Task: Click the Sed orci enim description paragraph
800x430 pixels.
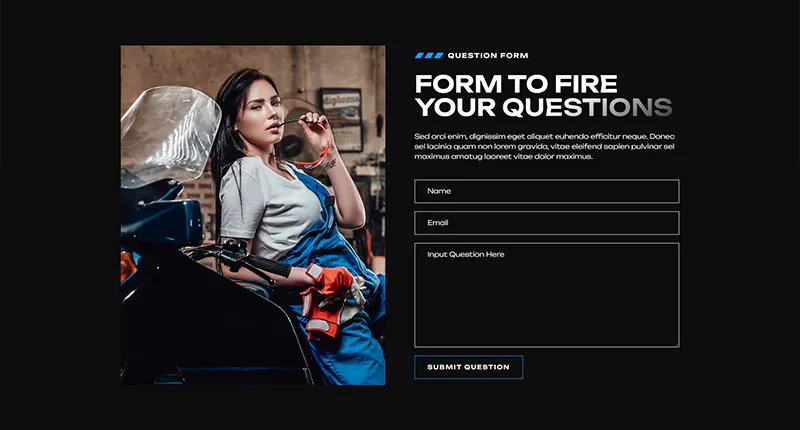Action: pos(544,146)
